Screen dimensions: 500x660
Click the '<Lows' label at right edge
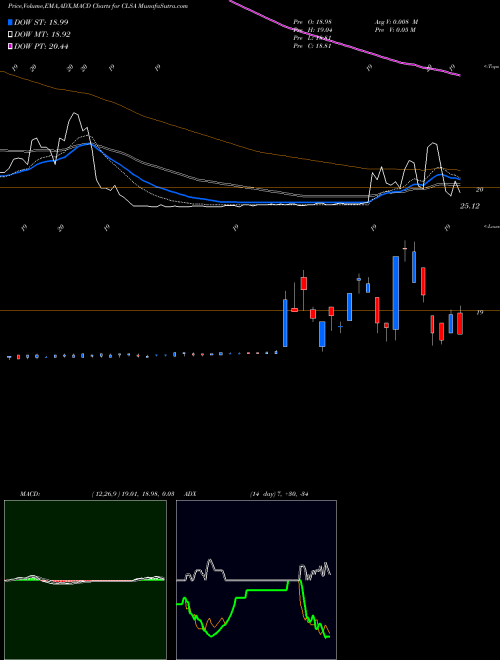click(492, 226)
